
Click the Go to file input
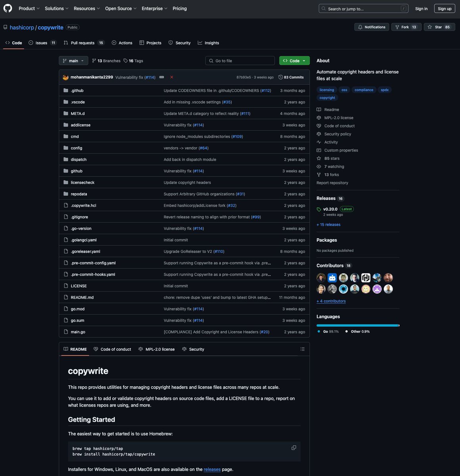240,61
